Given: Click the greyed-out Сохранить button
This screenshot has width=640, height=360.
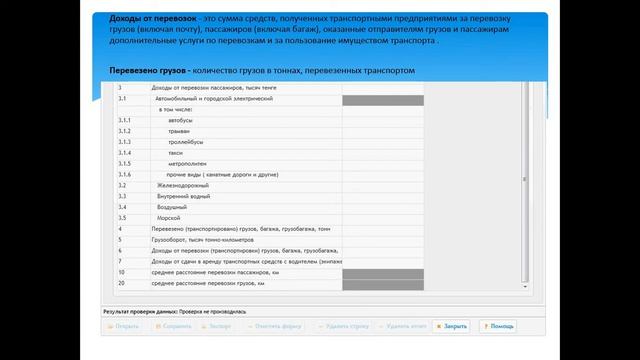Looking at the screenshot, I should click(x=173, y=326).
